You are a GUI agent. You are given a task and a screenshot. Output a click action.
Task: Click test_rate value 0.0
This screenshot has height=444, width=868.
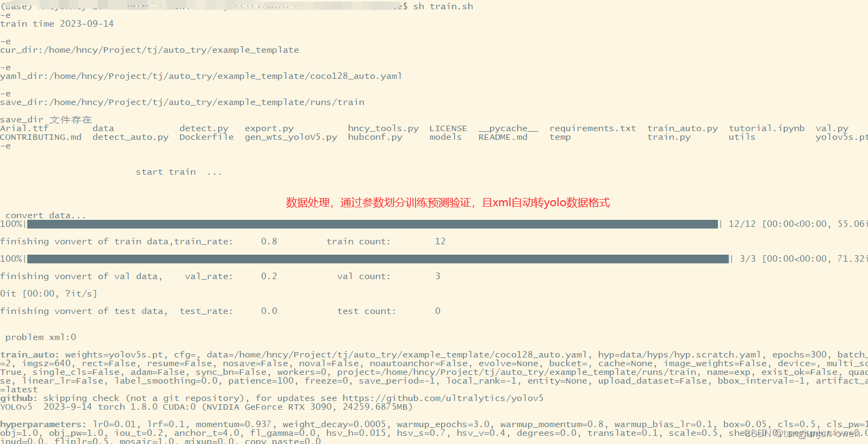(x=269, y=311)
